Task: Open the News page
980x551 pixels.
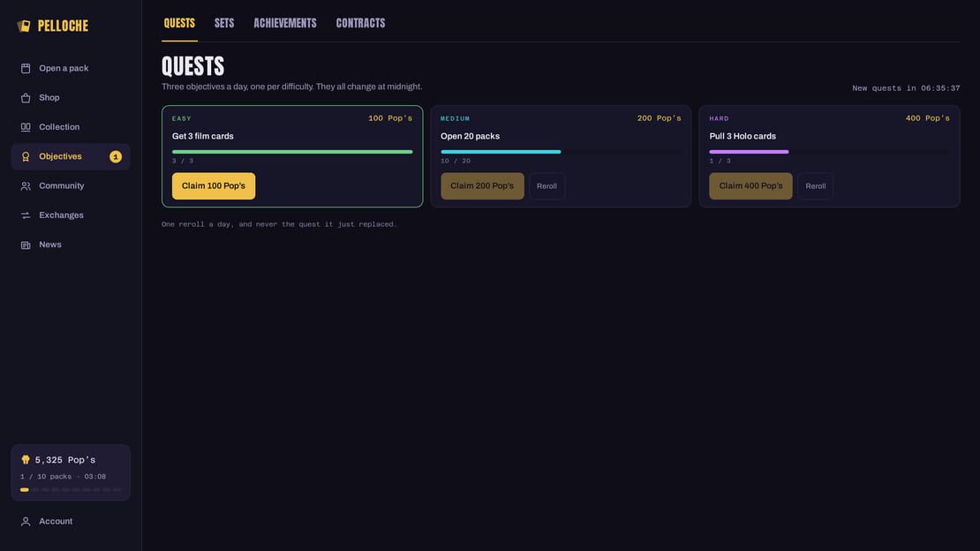Action: pos(71,245)
